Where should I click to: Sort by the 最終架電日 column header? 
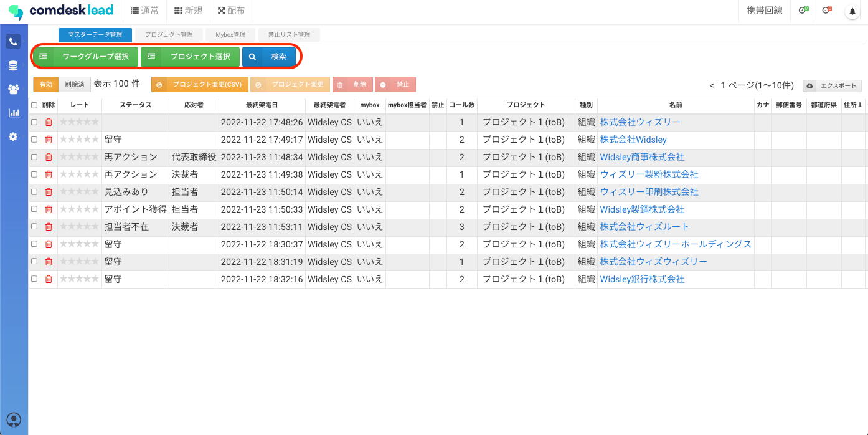pos(262,105)
